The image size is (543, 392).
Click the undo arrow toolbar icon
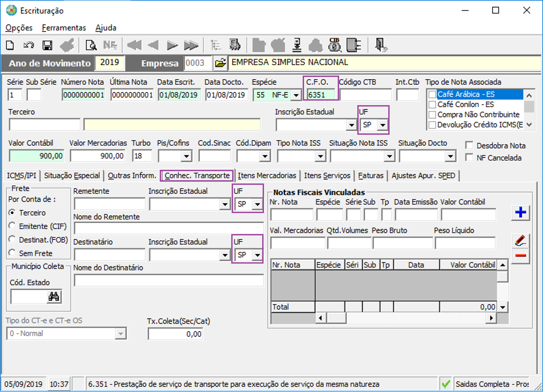coord(29,46)
